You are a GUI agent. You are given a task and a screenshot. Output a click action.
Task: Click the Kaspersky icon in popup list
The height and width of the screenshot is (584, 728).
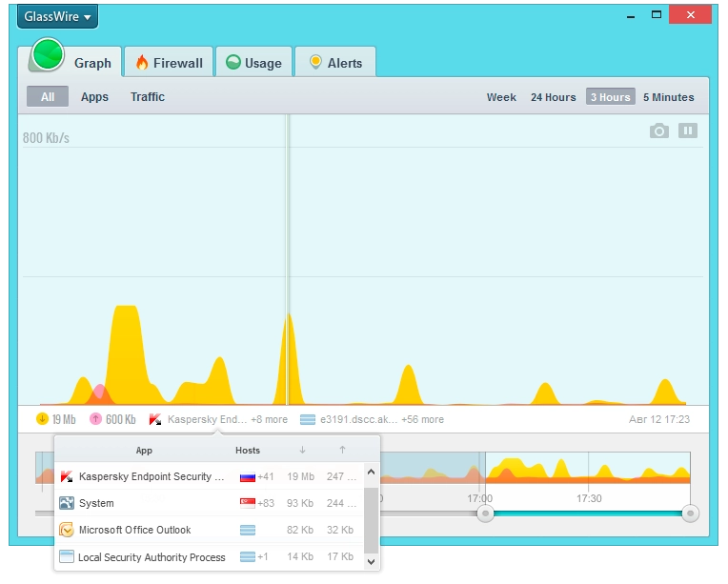point(67,476)
